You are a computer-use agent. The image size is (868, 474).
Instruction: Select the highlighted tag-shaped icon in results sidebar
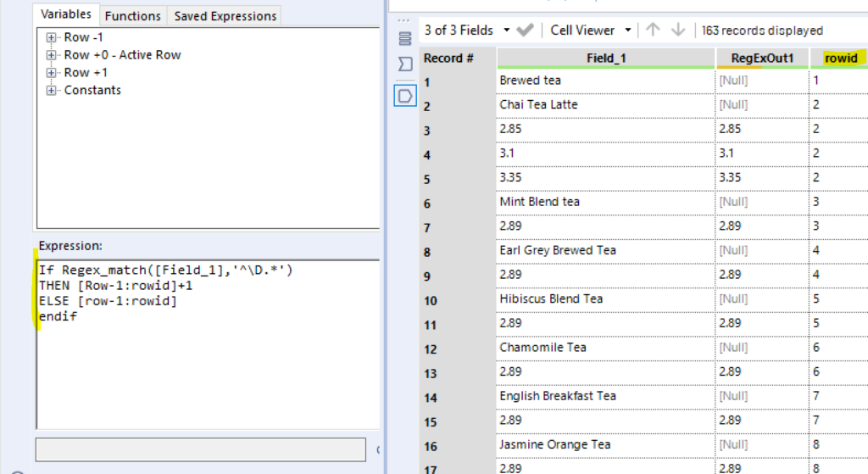point(404,95)
